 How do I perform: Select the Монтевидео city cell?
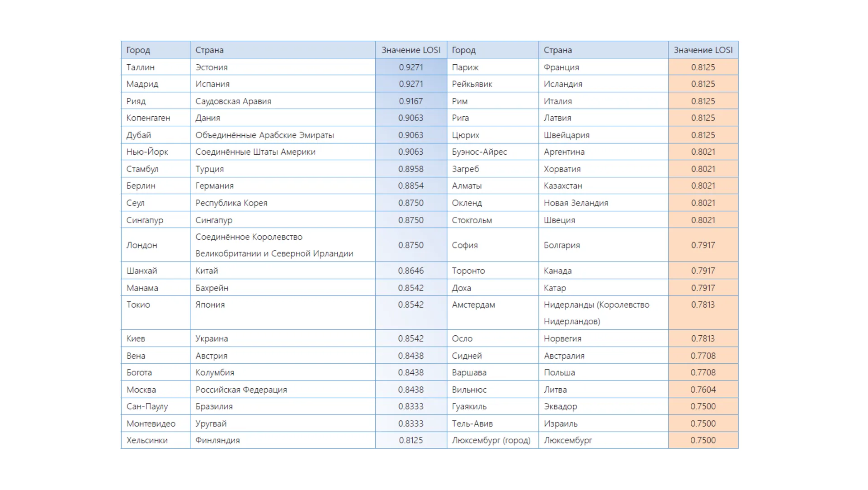[x=156, y=423]
